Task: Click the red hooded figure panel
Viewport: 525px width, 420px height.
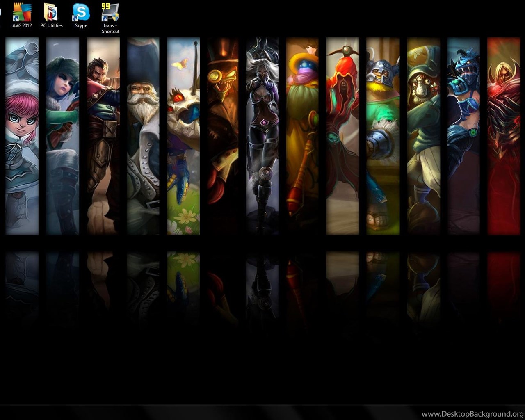Action: (342, 135)
